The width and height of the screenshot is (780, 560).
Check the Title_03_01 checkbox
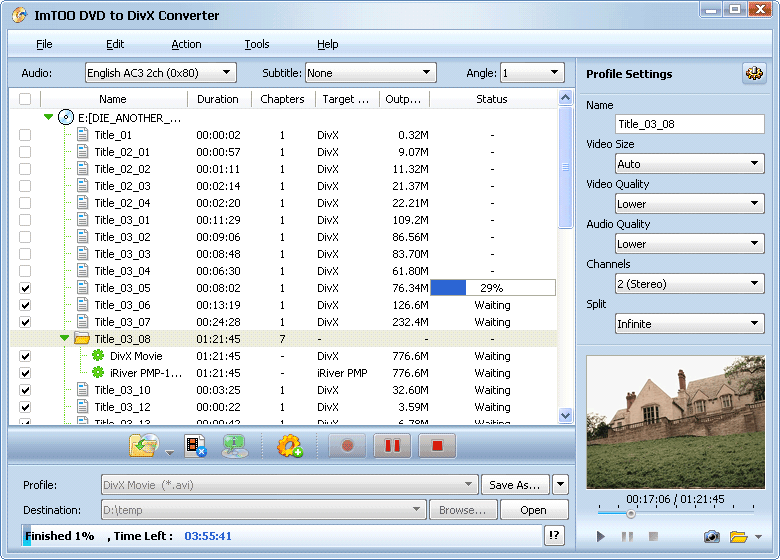point(25,220)
